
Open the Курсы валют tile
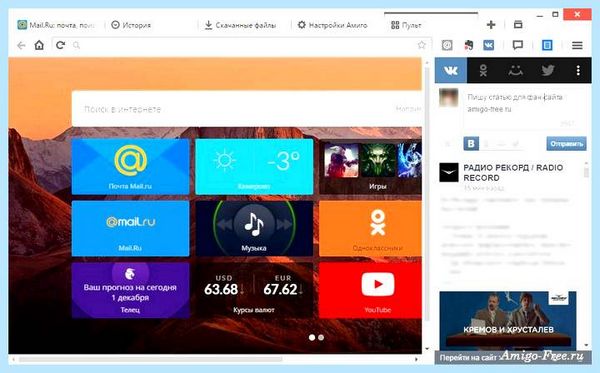(254, 290)
